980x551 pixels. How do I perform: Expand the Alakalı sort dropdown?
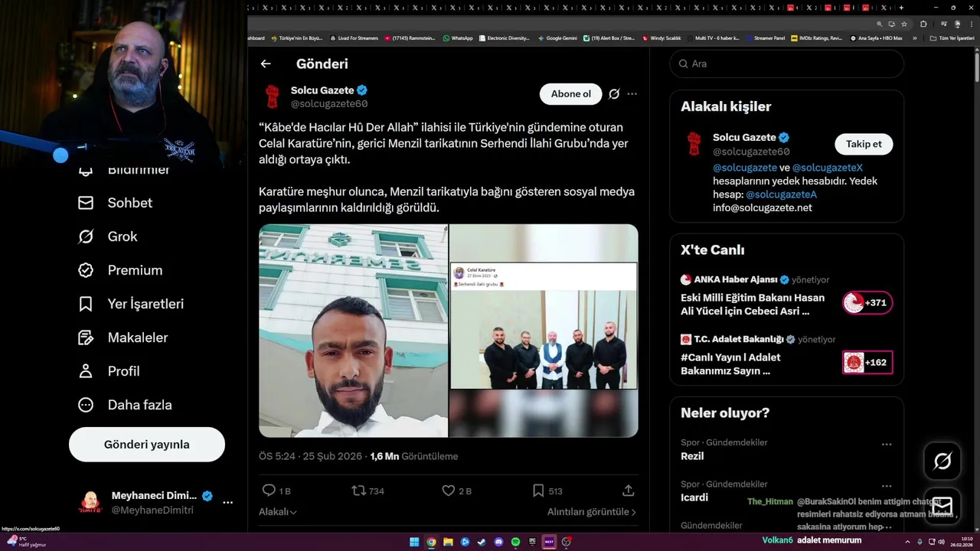[278, 512]
